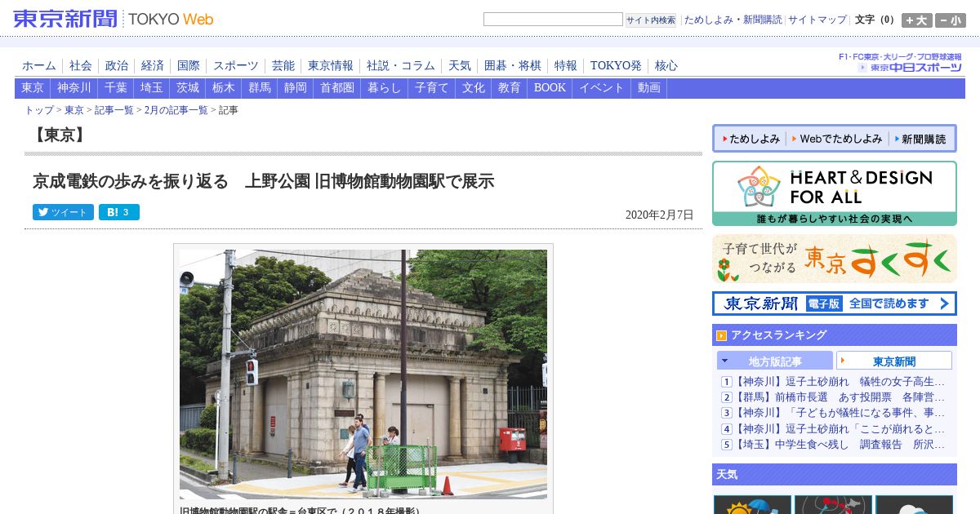Select the 東京 regional tab

point(33,88)
